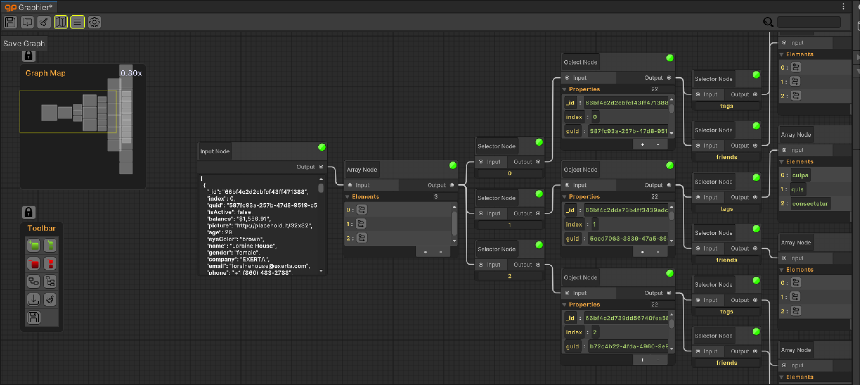Toggle the Graph Map display button
The width and height of the screenshot is (868, 385).
click(61, 22)
